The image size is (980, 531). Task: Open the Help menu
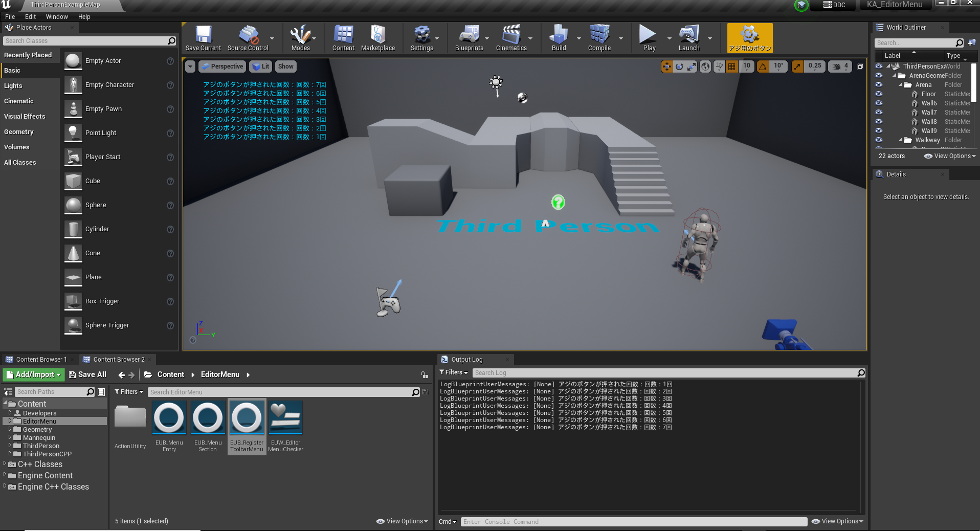(x=84, y=17)
